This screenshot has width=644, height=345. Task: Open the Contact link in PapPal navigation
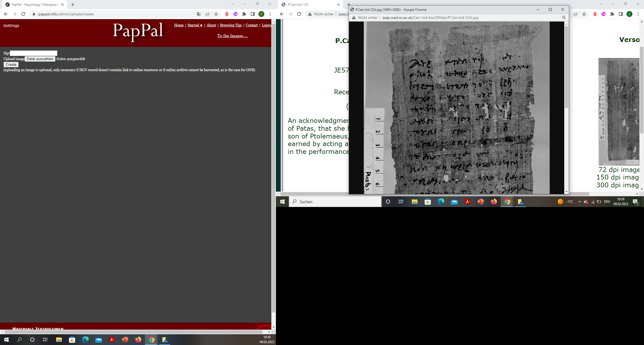pyautogui.click(x=252, y=25)
